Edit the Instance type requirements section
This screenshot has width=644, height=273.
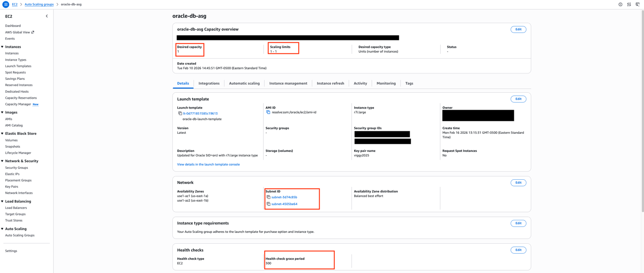tap(518, 223)
